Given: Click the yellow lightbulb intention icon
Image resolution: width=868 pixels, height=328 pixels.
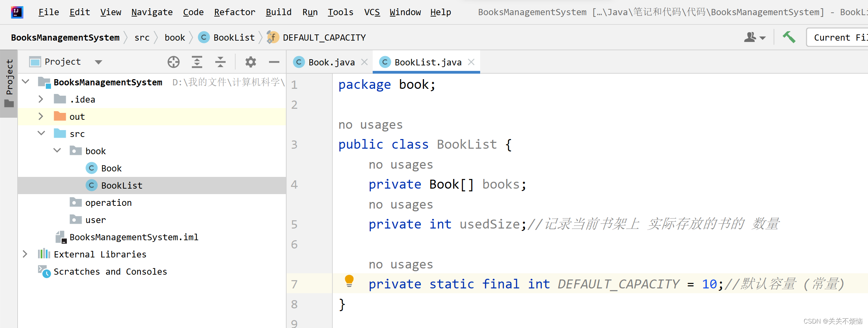Looking at the screenshot, I should click(349, 281).
